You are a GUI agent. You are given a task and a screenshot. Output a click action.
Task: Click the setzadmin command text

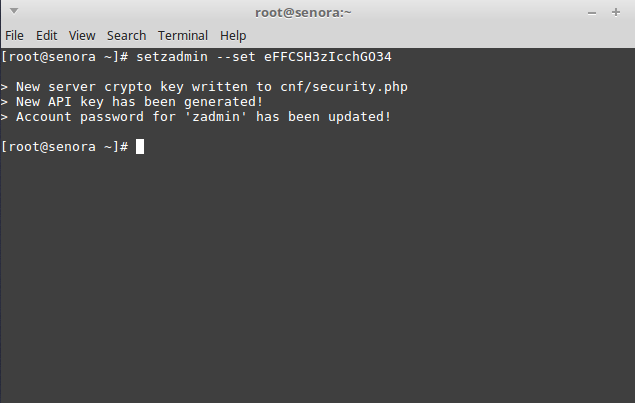tap(172, 57)
